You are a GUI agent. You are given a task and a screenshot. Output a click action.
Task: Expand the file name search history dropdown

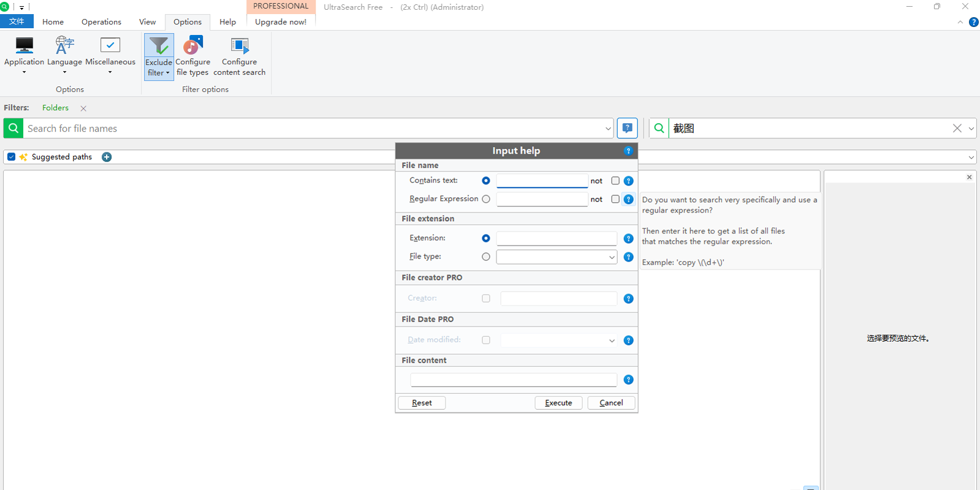coord(607,129)
